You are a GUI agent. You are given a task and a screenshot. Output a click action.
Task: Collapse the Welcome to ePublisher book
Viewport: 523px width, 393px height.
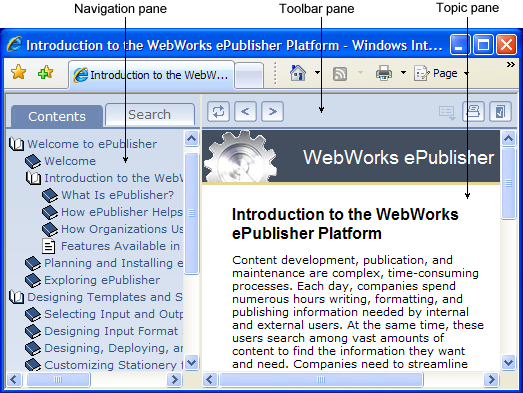[x=16, y=144]
